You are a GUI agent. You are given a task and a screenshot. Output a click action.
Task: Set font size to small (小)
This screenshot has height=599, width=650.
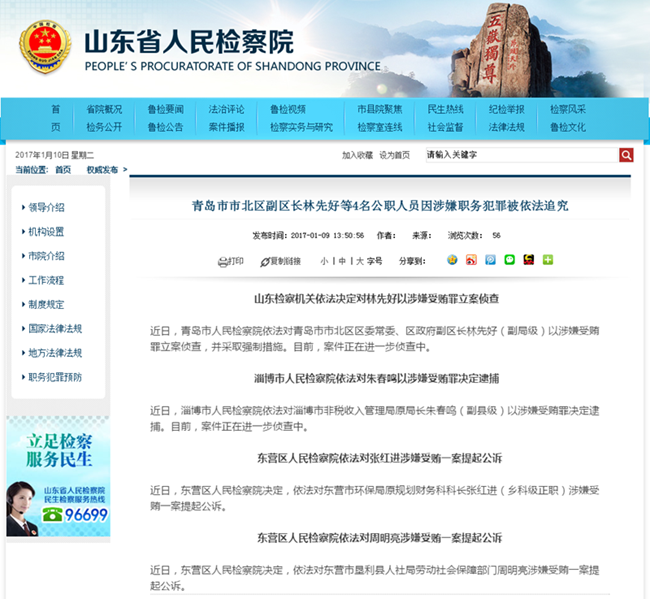click(x=323, y=261)
